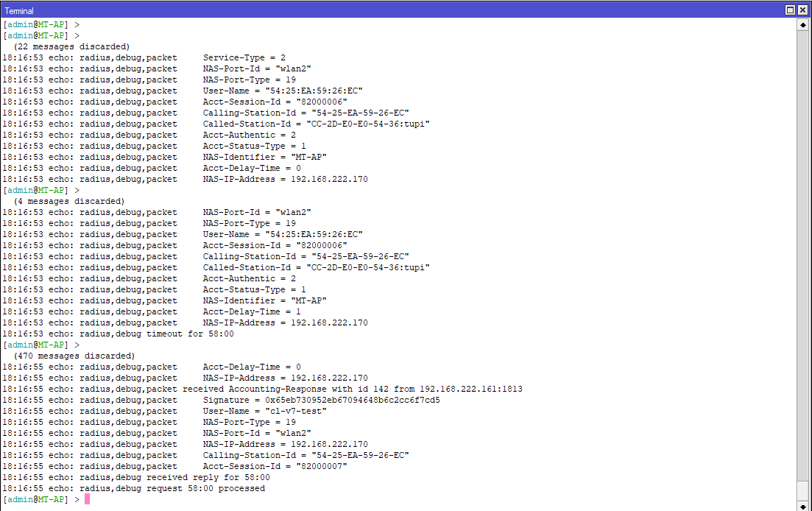The image size is (812, 511).
Task: Click the scrollbar down arrow
Action: tap(802, 507)
